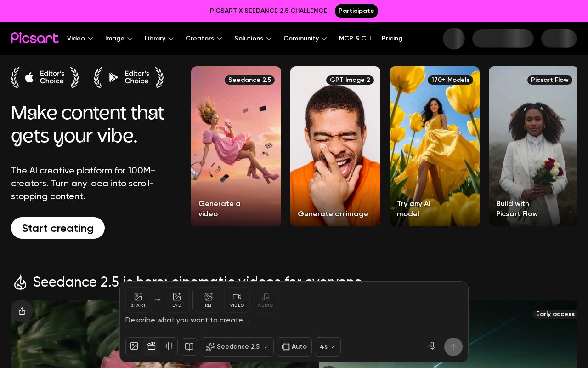The height and width of the screenshot is (368, 588).
Task: Open the Try any AI model card
Action: tap(435, 146)
